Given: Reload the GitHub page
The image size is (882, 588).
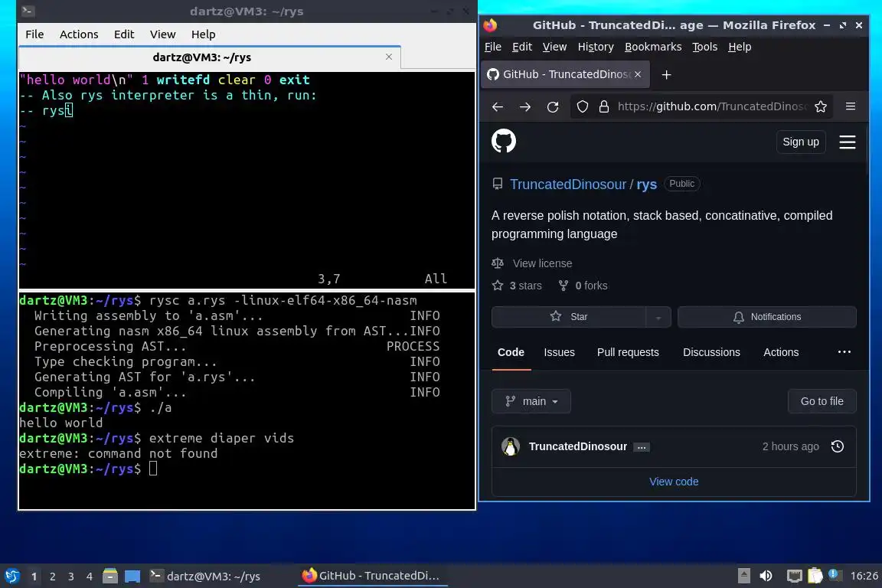Looking at the screenshot, I should click(x=553, y=107).
